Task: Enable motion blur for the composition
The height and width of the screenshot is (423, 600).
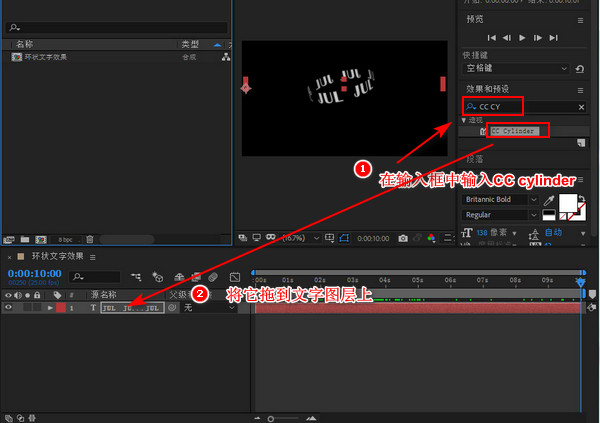Action: pyautogui.click(x=213, y=277)
